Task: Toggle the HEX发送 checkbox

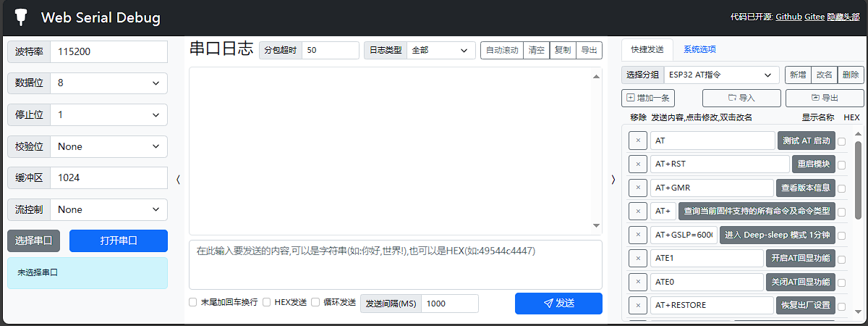Action: (267, 302)
